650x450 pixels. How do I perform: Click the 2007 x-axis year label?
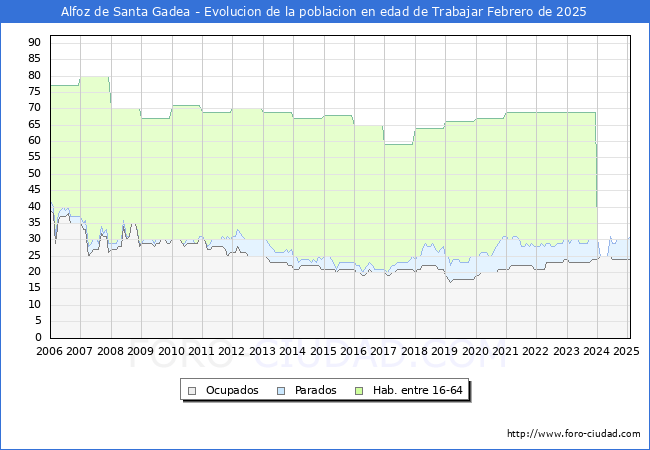click(80, 351)
